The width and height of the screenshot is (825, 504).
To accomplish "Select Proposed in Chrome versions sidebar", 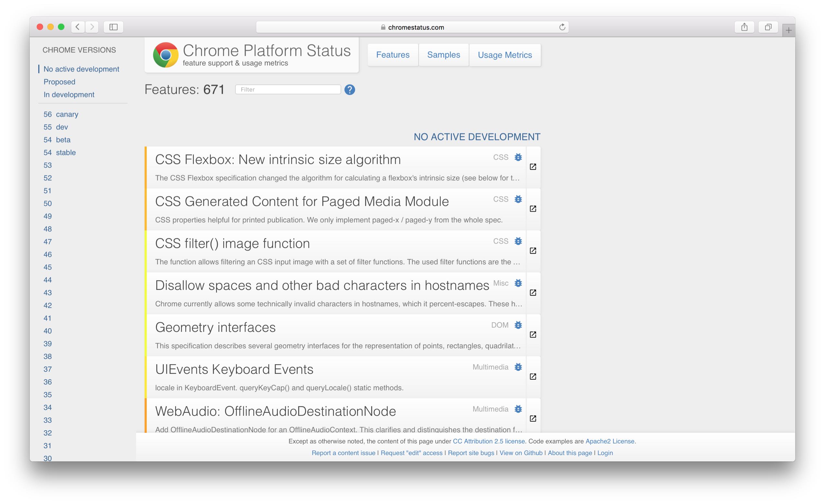I will click(x=59, y=82).
